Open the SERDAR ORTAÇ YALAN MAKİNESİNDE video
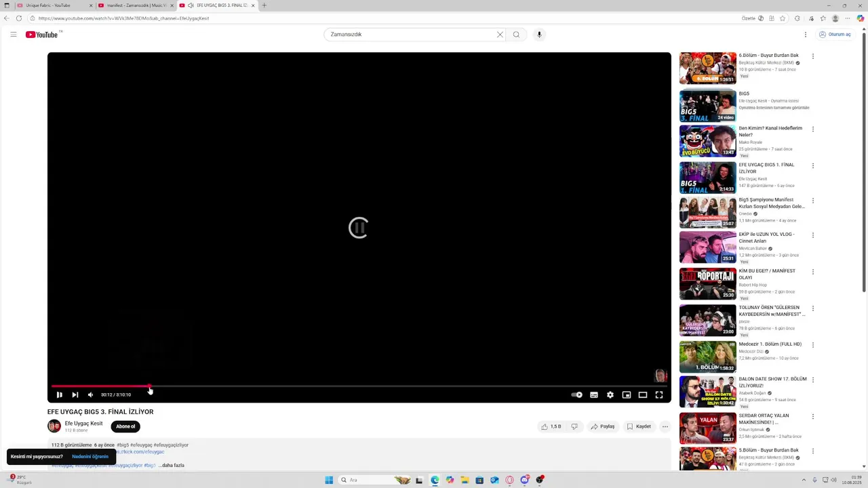Image resolution: width=868 pixels, height=488 pixels. coord(707,428)
